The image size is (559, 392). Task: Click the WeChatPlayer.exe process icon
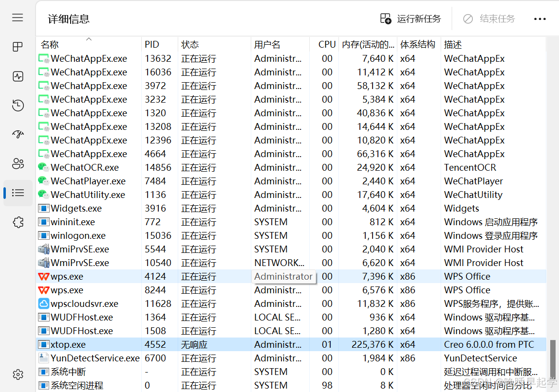[43, 181]
